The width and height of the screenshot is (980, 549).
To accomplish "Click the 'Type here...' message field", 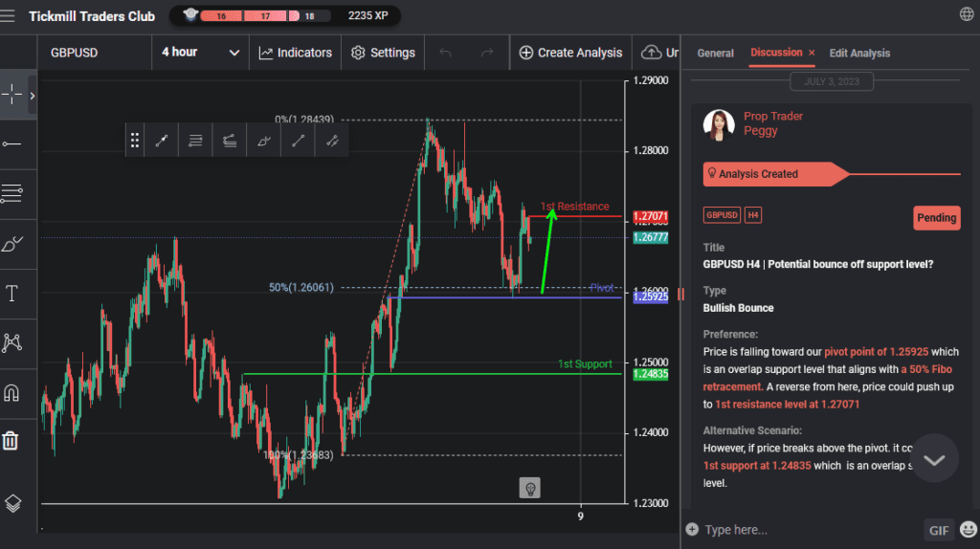I will pos(804,530).
